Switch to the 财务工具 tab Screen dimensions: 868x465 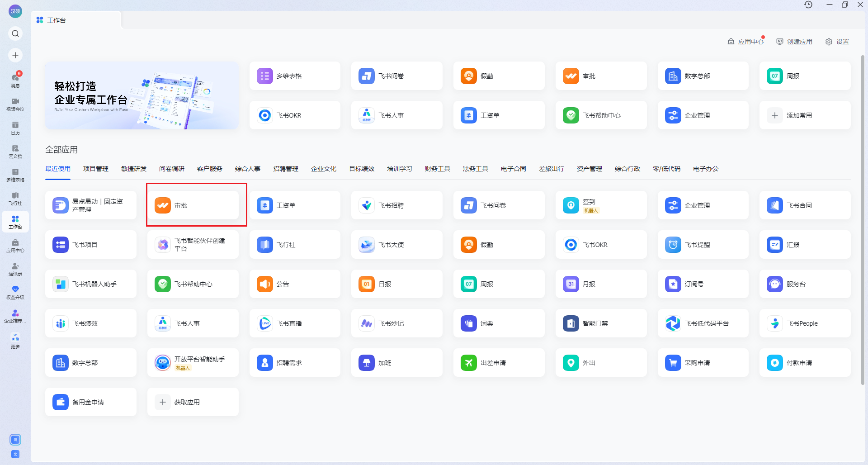[438, 169]
